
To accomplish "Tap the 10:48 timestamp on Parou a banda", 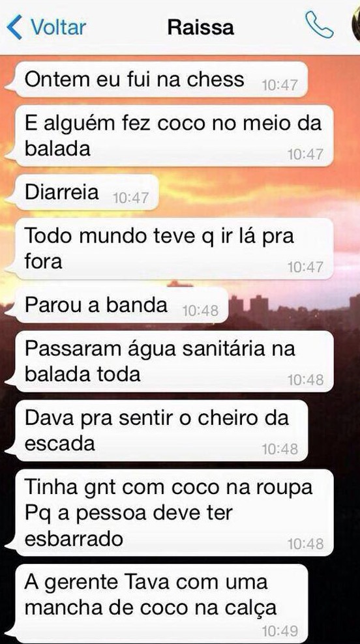I will click(x=200, y=311).
